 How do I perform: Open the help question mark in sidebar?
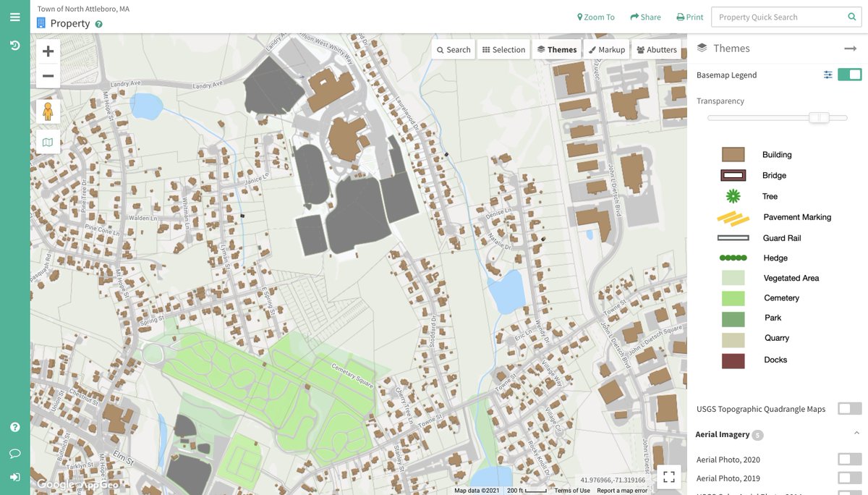(x=14, y=427)
